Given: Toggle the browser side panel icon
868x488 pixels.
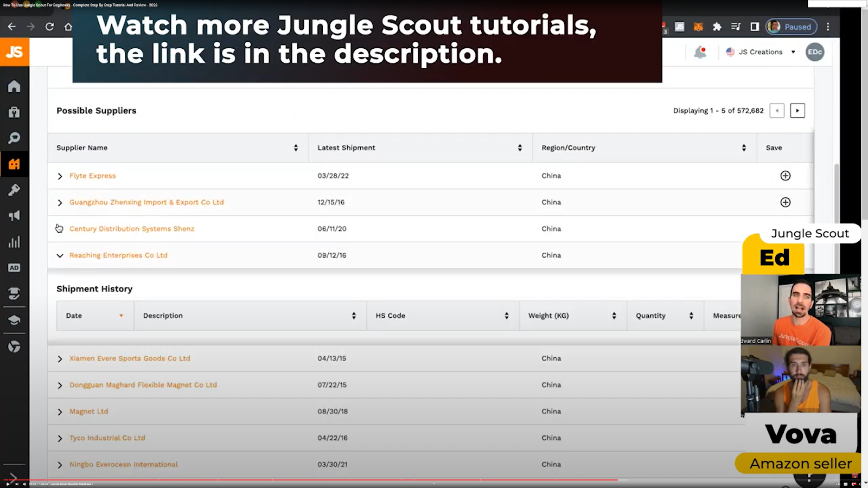Looking at the screenshot, I should 755,27.
